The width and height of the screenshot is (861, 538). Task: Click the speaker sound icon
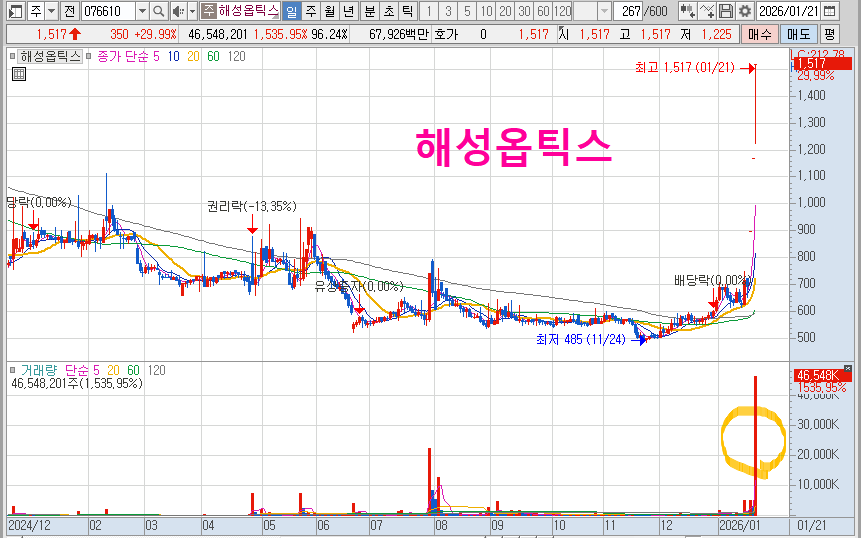(x=178, y=10)
